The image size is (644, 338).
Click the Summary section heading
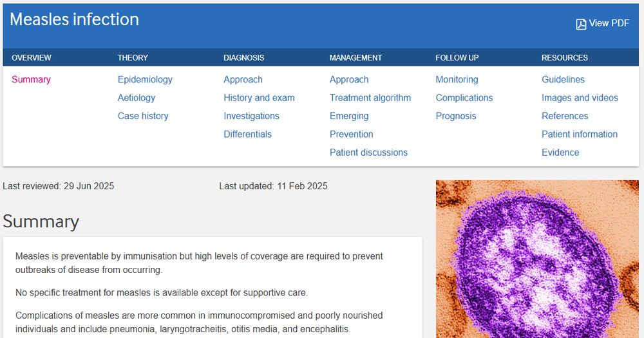click(41, 221)
